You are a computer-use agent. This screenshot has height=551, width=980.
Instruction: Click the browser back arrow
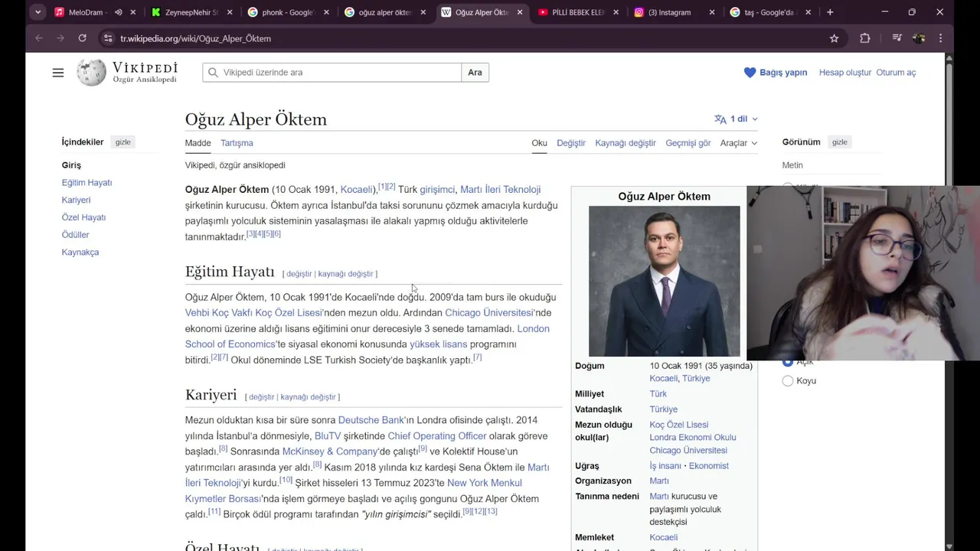[39, 38]
